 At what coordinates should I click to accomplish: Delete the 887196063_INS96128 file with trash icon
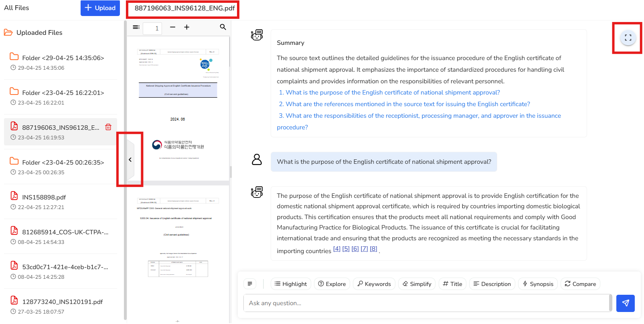[108, 127]
